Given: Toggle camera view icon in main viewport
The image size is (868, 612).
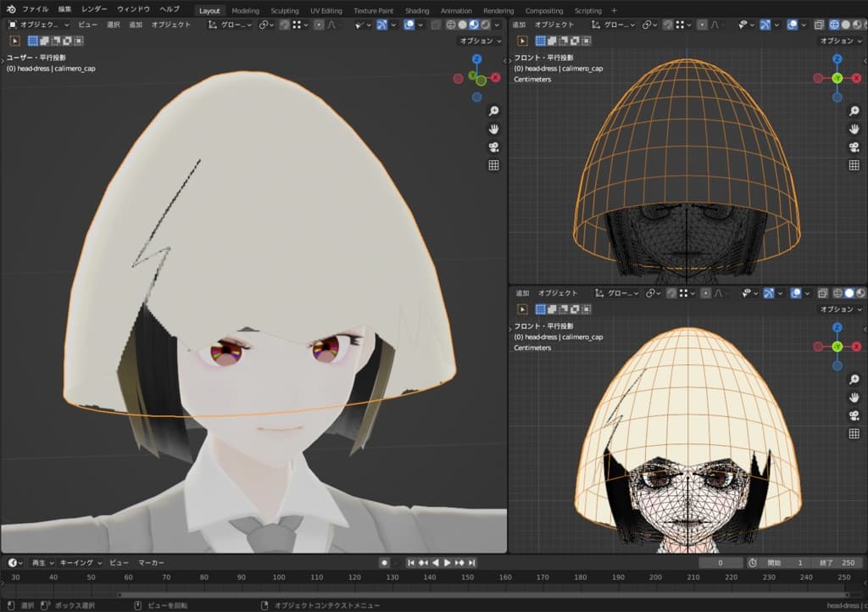Looking at the screenshot, I should click(493, 147).
